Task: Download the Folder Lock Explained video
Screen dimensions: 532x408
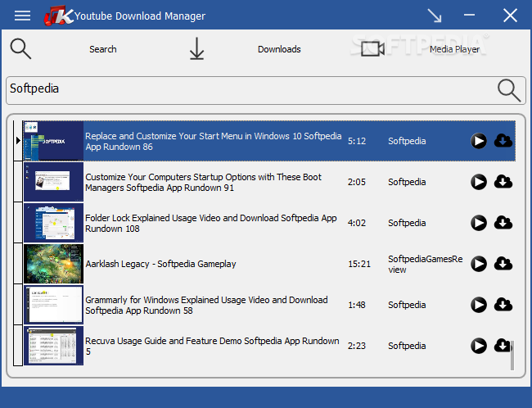Action: [x=503, y=223]
